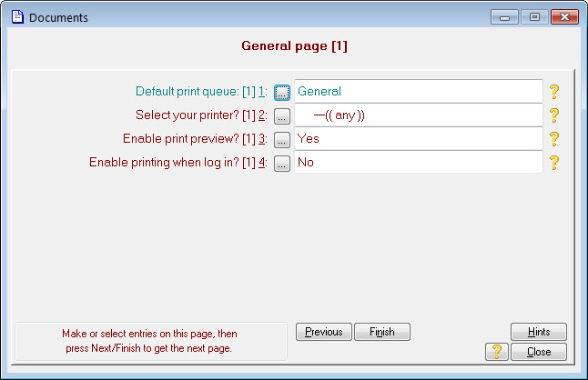Show help for Default print queue
The width and height of the screenshot is (588, 380).
coord(554,91)
